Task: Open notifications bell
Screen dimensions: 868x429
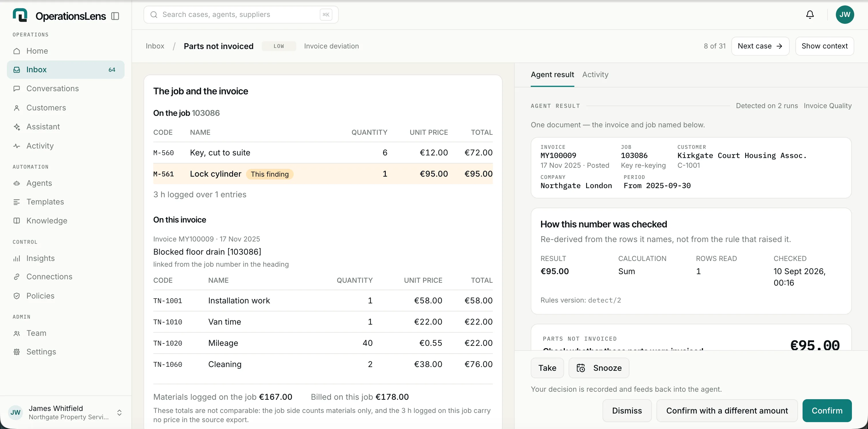Action: pos(810,14)
